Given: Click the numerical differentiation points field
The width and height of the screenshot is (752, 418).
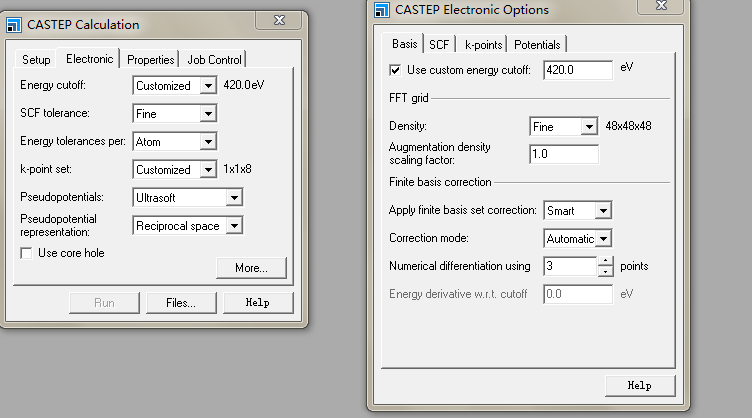Looking at the screenshot, I should pos(571,266).
